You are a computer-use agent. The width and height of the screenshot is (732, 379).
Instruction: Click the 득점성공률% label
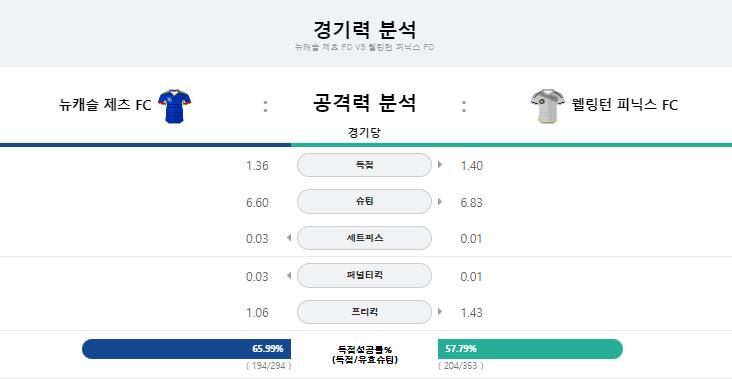point(365,349)
